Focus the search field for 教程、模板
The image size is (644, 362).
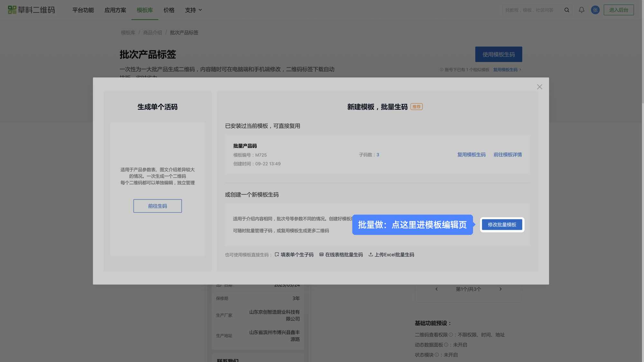tap(532, 10)
